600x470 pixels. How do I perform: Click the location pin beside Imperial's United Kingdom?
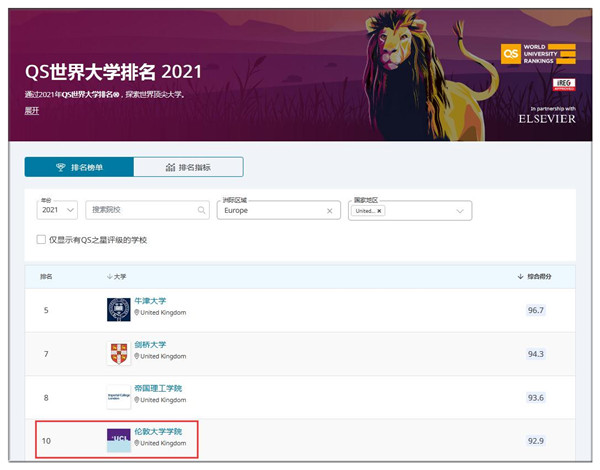[x=137, y=400]
